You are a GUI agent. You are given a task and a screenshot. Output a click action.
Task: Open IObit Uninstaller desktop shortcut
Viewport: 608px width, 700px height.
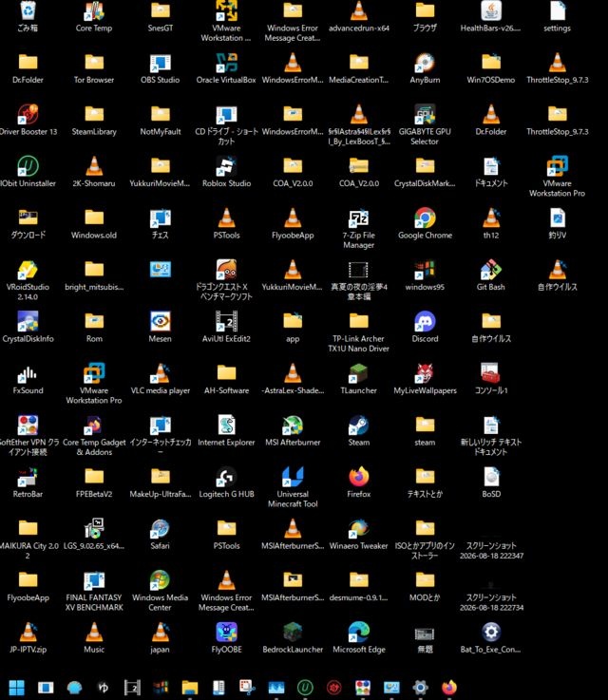[x=28, y=166]
